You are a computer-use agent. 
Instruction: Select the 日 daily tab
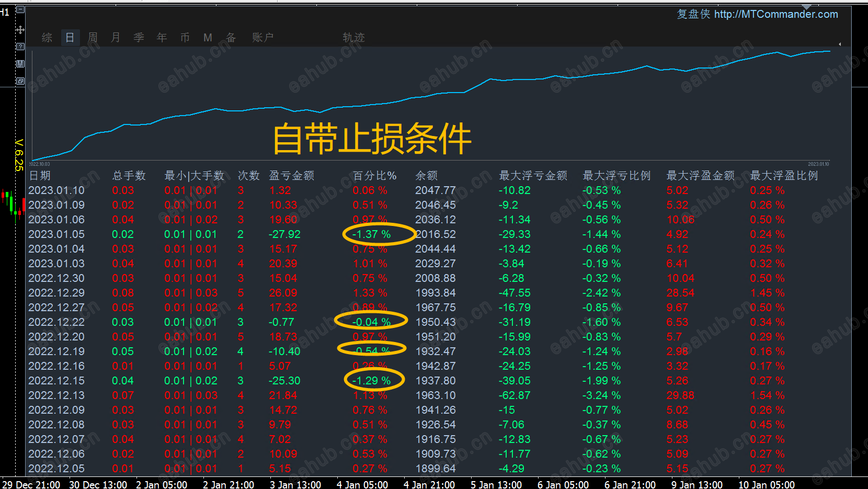coord(70,37)
